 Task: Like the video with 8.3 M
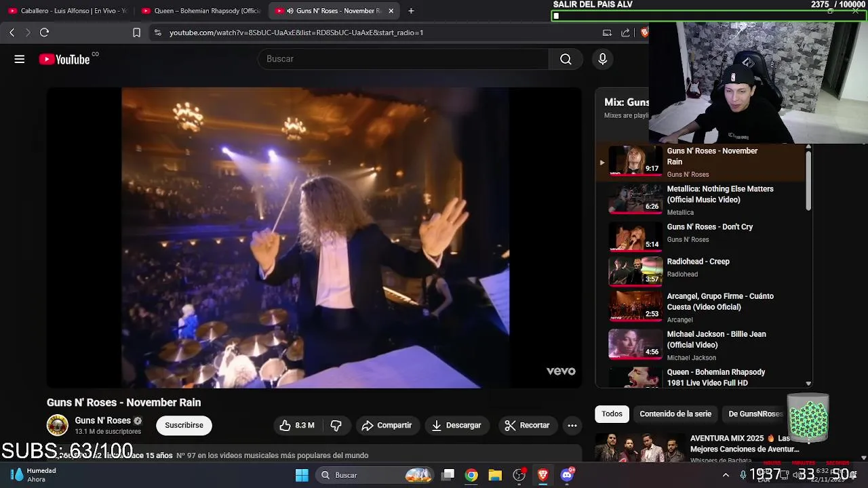pyautogui.click(x=297, y=426)
